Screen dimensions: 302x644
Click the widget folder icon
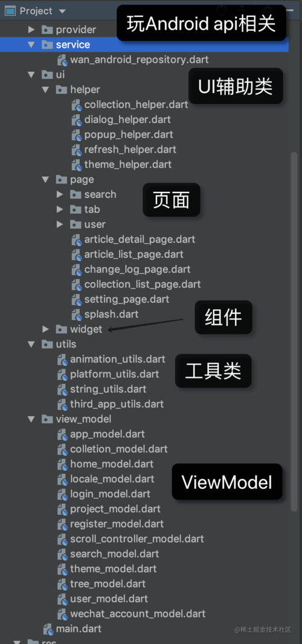61,330
